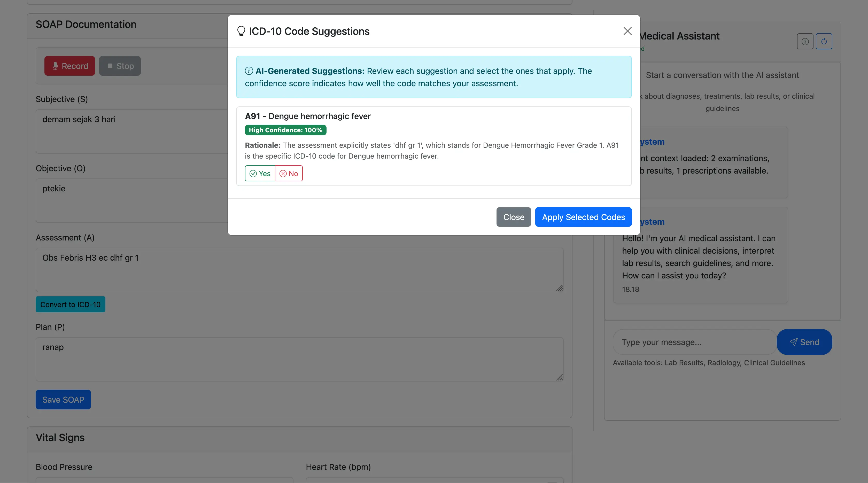Click Apply Selected Codes button

coord(583,217)
